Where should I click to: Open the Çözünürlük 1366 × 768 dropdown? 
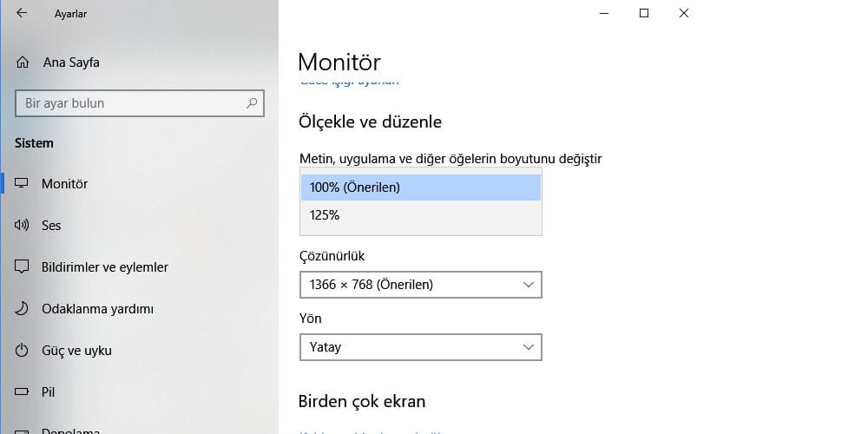[x=420, y=285]
